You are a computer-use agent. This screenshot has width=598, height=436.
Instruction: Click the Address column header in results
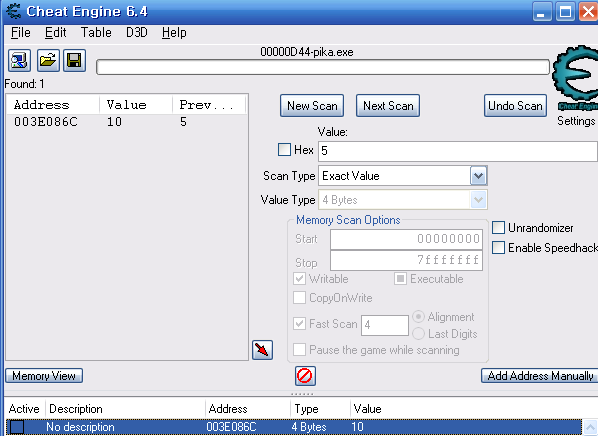coord(53,105)
